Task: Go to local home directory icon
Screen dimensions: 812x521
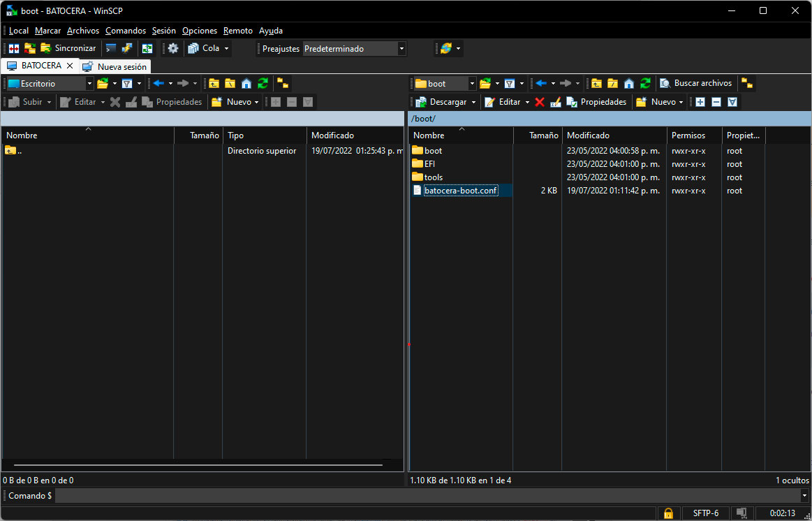Action: 246,83
